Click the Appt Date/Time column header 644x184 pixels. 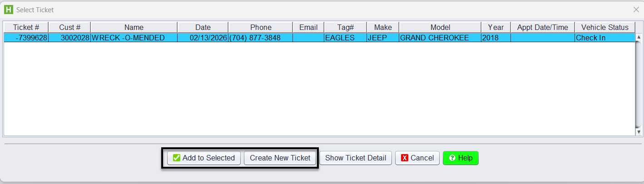[x=542, y=28]
